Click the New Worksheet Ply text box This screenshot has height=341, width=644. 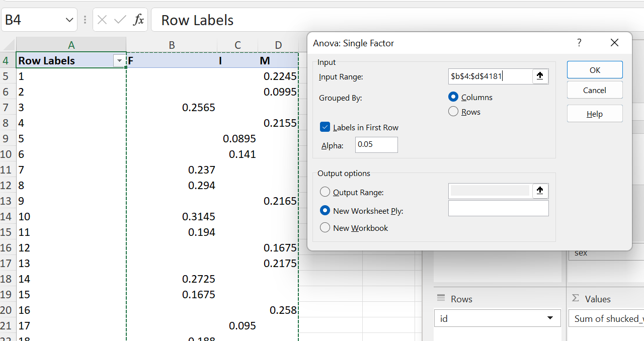(498, 209)
